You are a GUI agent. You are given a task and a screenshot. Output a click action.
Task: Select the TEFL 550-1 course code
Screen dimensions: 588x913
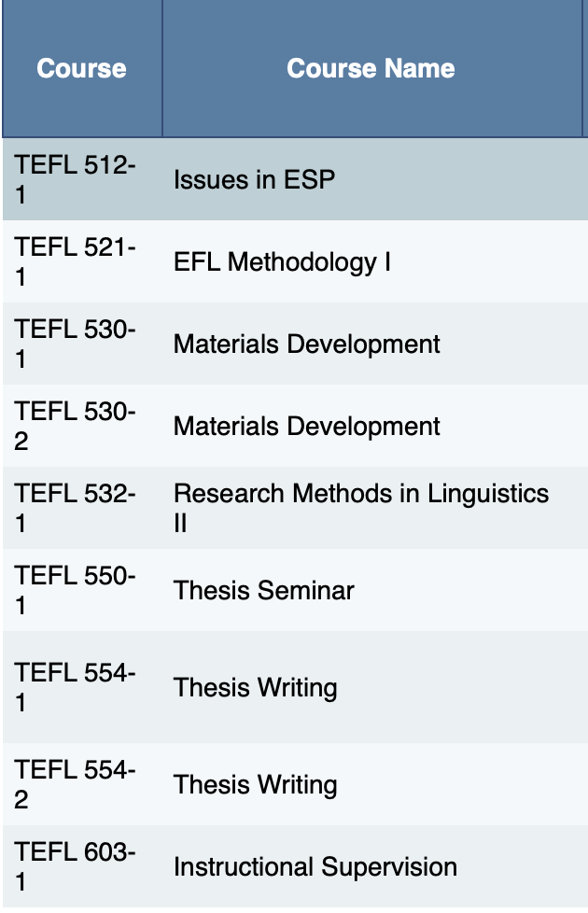(x=76, y=590)
